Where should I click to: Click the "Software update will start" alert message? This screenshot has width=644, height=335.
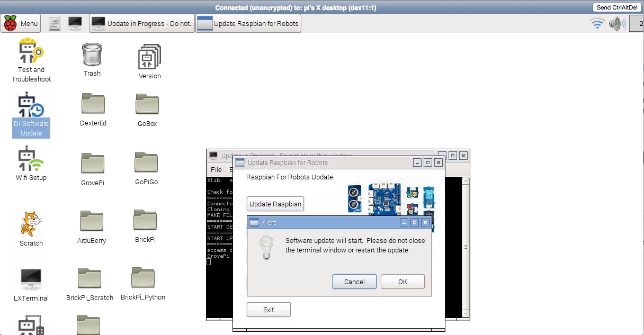click(355, 245)
